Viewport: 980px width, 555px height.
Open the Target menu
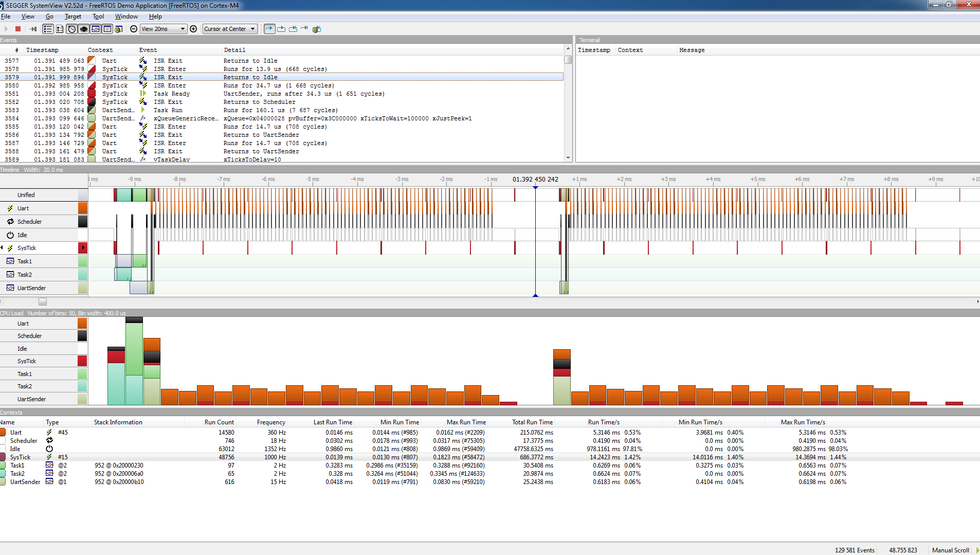[72, 16]
